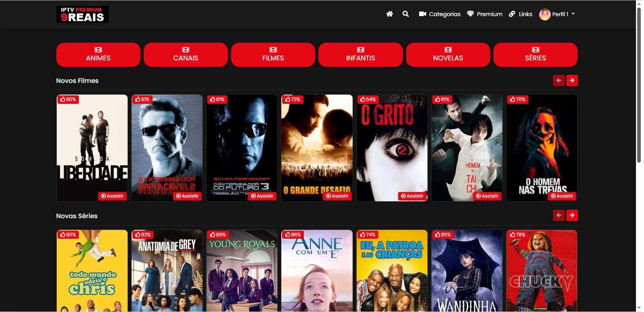Open the Todo Mundo Odeia o Chris poster

coord(92,271)
